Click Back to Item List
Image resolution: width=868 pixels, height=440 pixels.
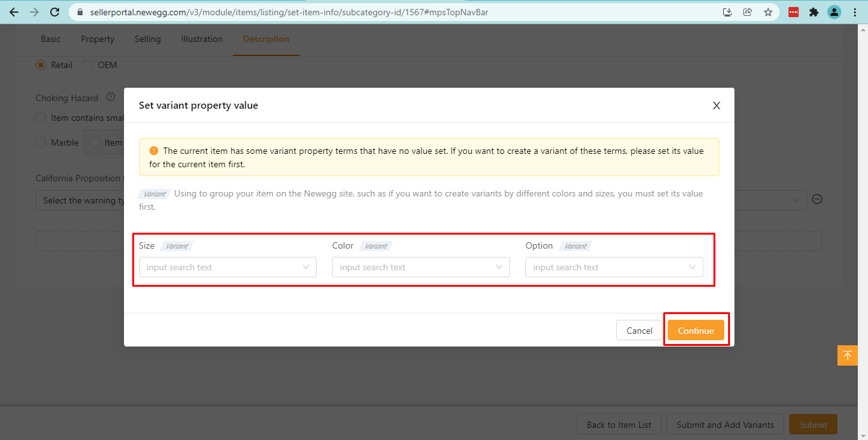point(619,425)
